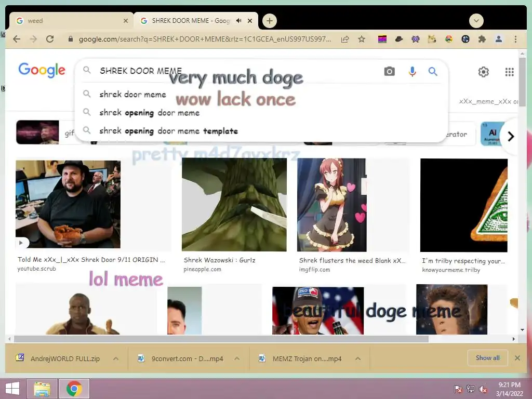Image resolution: width=532 pixels, height=399 pixels.
Task: Open the Chrome profile avatar
Action: coord(498,39)
